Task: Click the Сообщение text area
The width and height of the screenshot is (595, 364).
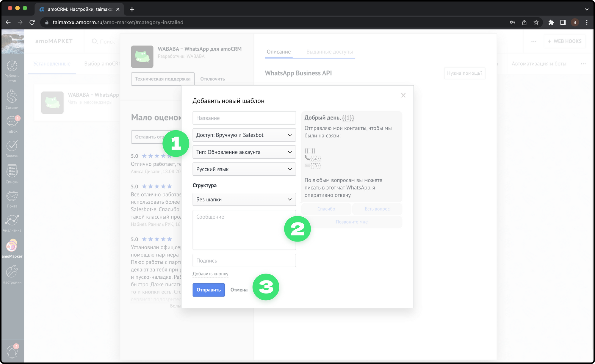Action: pos(244,230)
